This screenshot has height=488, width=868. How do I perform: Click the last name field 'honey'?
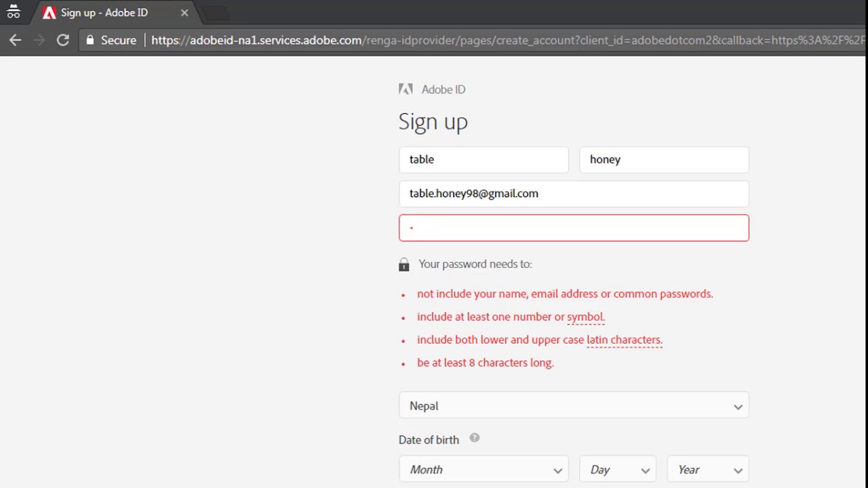[664, 159]
